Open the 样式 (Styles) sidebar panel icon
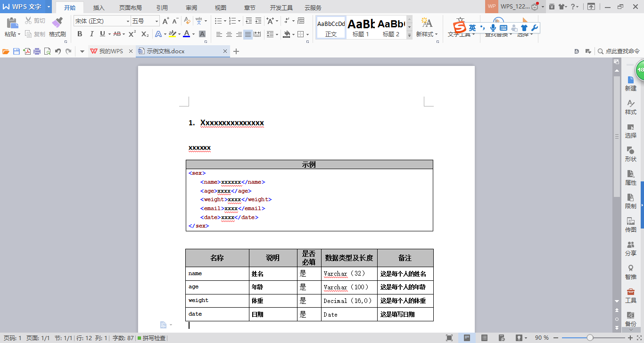The width and height of the screenshot is (644, 343). coord(631,107)
